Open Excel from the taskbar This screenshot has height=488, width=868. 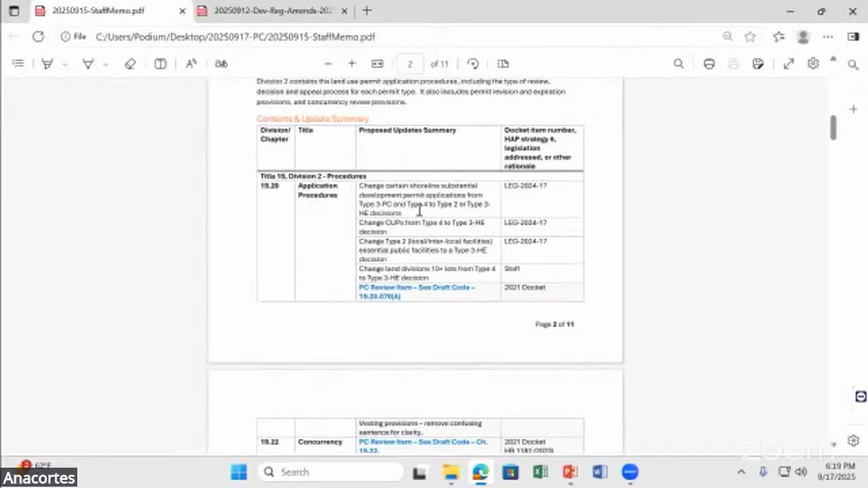pos(540,472)
